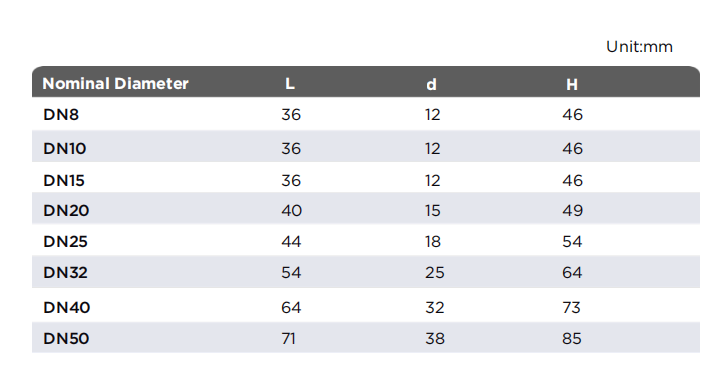
Task: Select H value 85 in DN50 row
Action: tap(572, 338)
